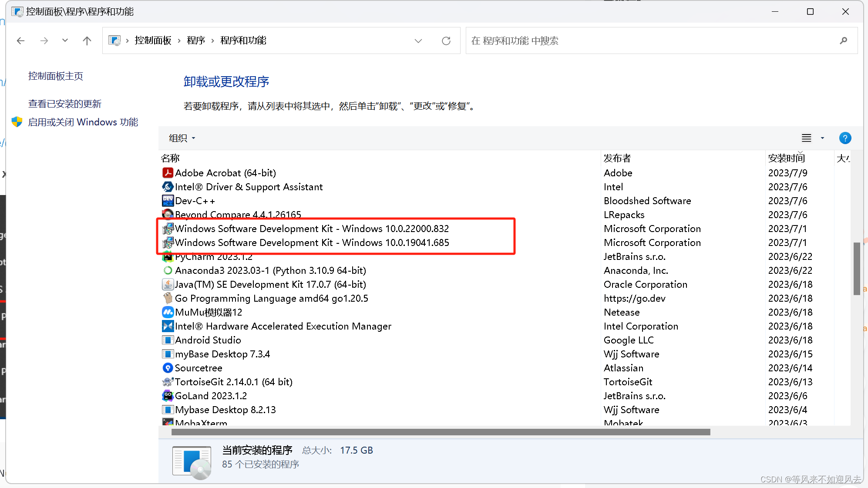Select Intel® Driver & Support Assistant row
This screenshot has width=868, height=488.
click(504, 187)
